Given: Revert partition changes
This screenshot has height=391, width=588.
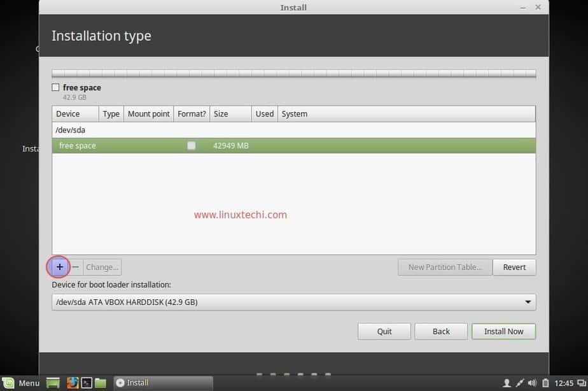Looking at the screenshot, I should point(514,267).
